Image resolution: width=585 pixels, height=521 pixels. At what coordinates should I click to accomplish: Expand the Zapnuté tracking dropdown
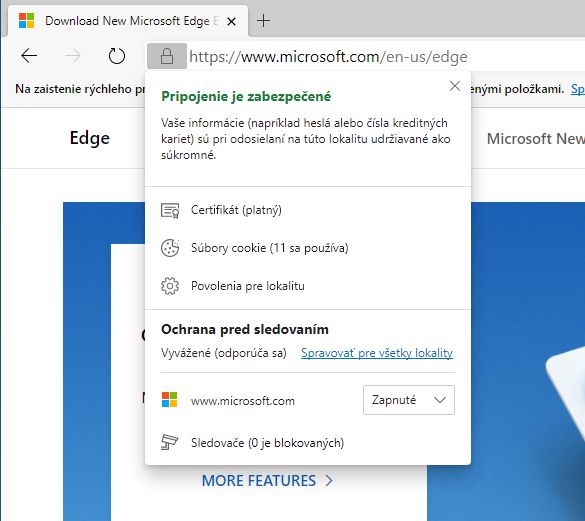tap(409, 400)
